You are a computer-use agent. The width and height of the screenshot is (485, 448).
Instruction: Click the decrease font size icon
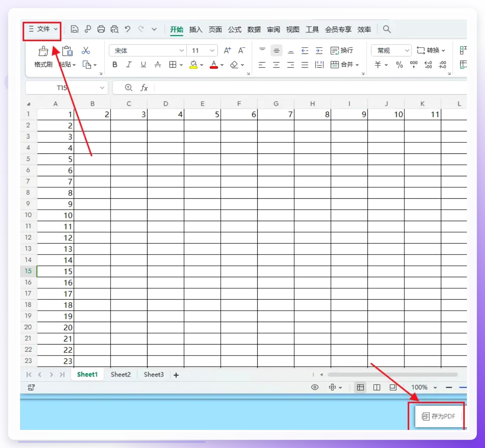[x=242, y=50]
